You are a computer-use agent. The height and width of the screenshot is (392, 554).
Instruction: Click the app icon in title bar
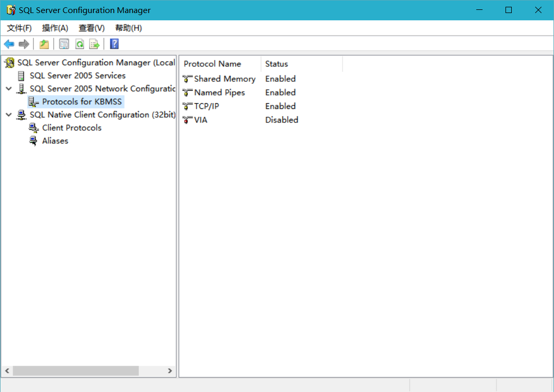pos(11,10)
